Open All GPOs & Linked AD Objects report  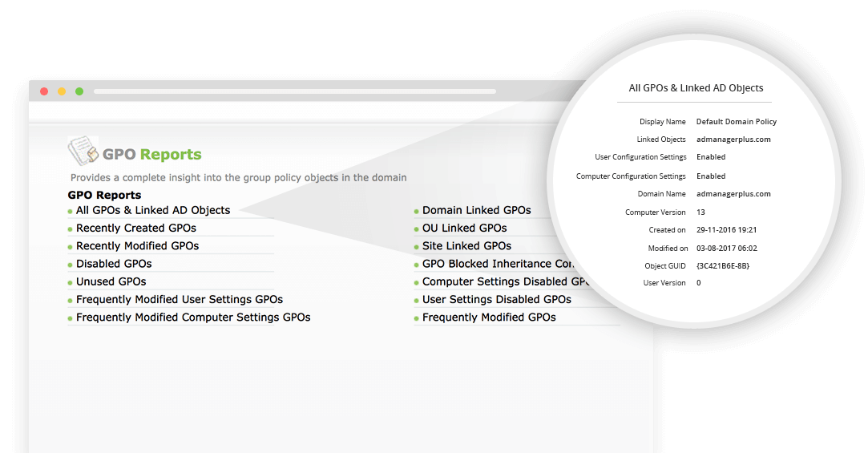[153, 210]
